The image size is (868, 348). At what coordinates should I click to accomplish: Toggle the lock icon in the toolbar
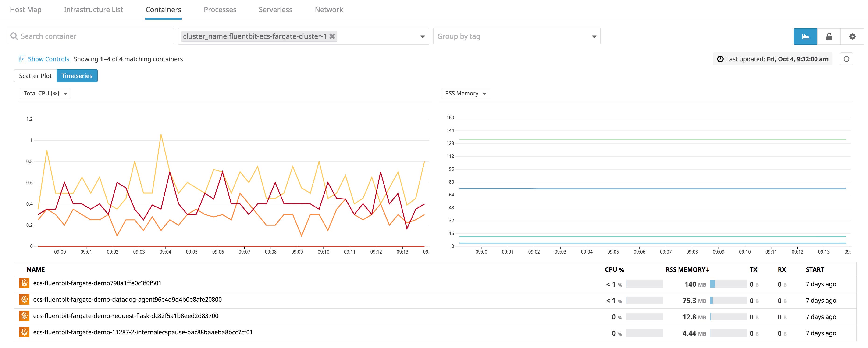point(829,36)
